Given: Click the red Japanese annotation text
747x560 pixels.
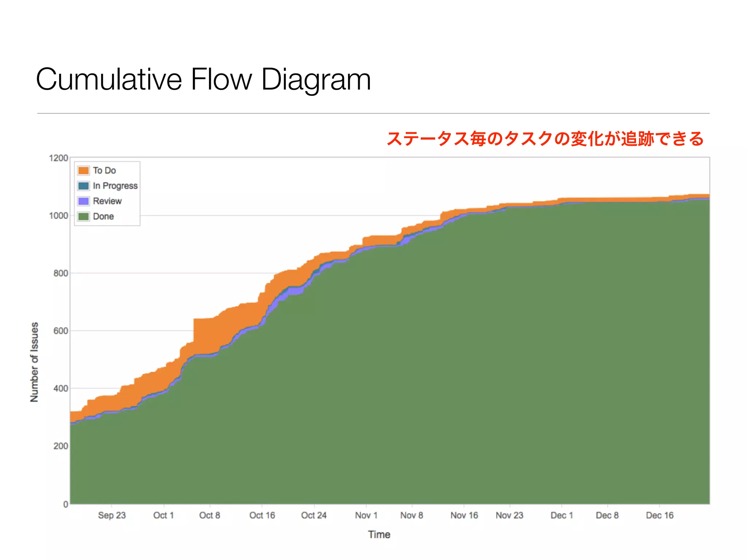Looking at the screenshot, I should coord(545,139).
